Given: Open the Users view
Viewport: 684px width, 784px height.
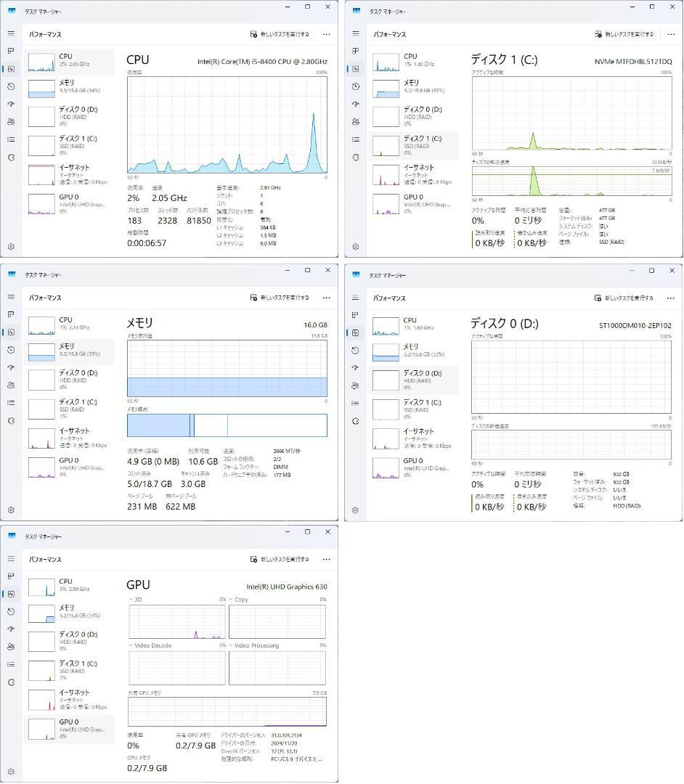Looking at the screenshot, I should pos(11,122).
